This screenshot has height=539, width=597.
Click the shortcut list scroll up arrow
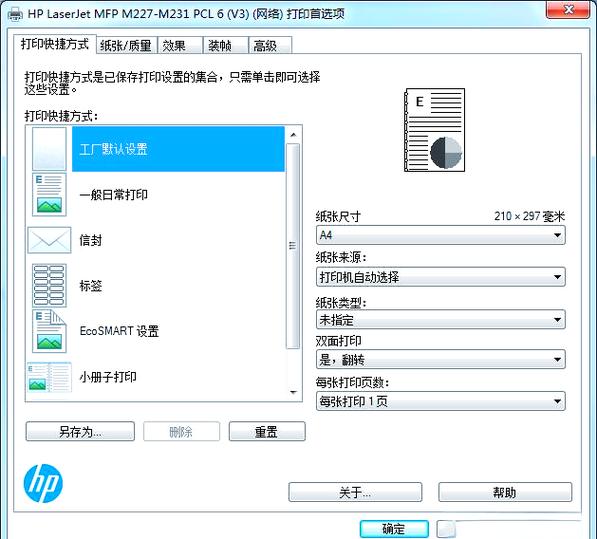click(293, 135)
